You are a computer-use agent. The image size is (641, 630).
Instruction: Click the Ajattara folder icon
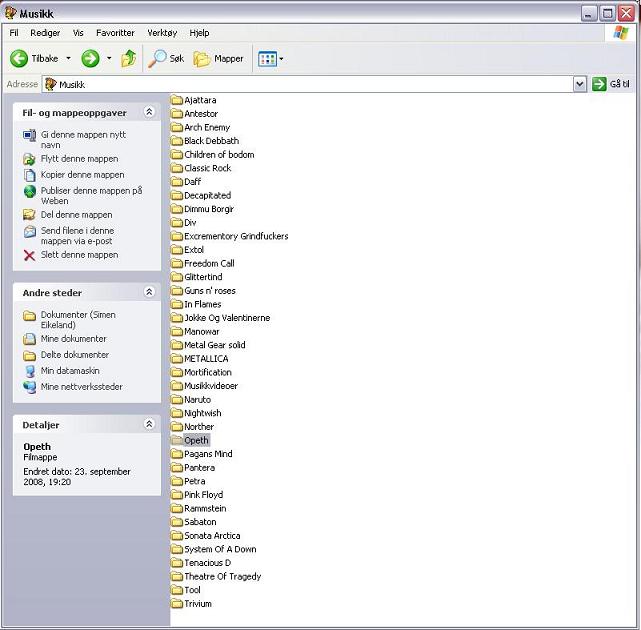177,100
